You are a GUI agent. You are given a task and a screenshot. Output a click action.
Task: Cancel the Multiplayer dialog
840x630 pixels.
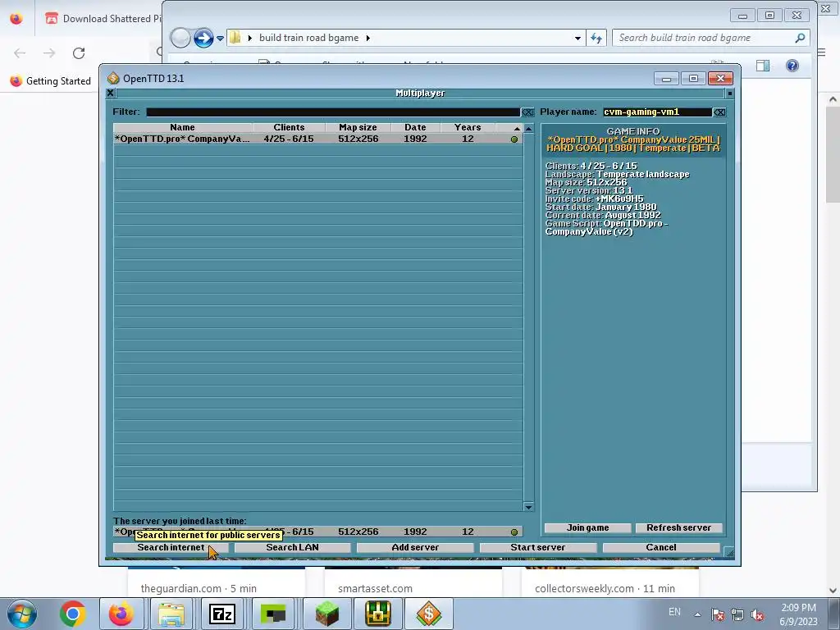[x=661, y=547]
